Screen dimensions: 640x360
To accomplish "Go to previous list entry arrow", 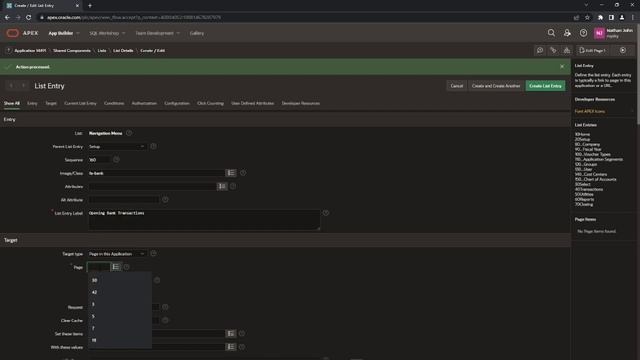I will click(11, 86).
